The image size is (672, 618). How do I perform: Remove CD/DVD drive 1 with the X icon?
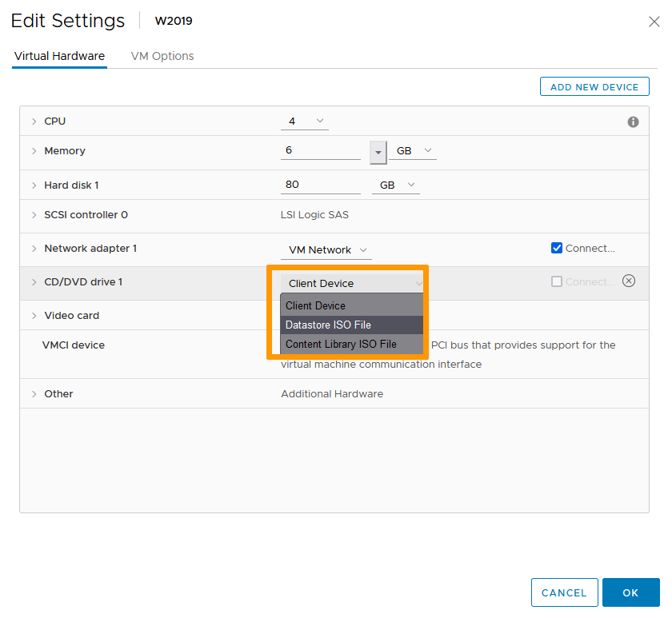click(x=629, y=281)
